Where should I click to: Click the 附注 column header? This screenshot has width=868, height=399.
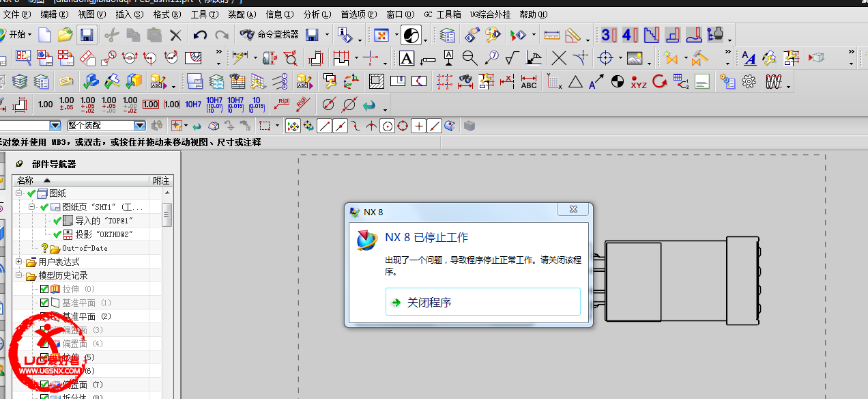coord(161,180)
